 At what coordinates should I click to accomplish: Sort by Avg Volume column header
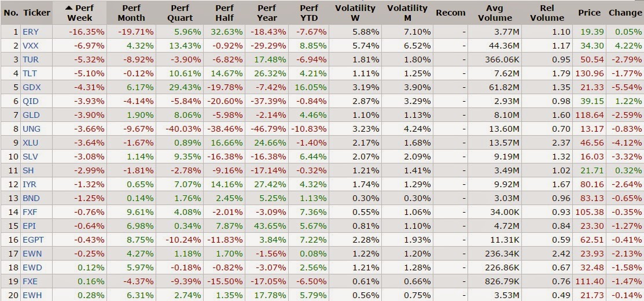[x=495, y=13]
